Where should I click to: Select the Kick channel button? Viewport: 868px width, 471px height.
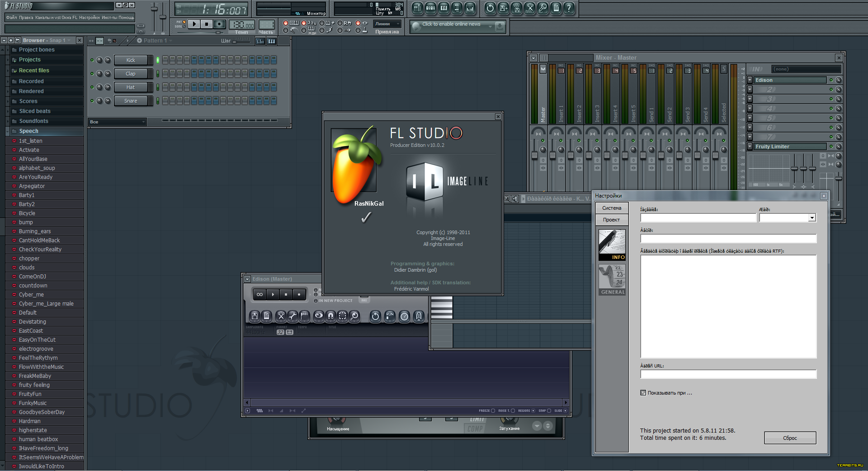click(x=131, y=60)
